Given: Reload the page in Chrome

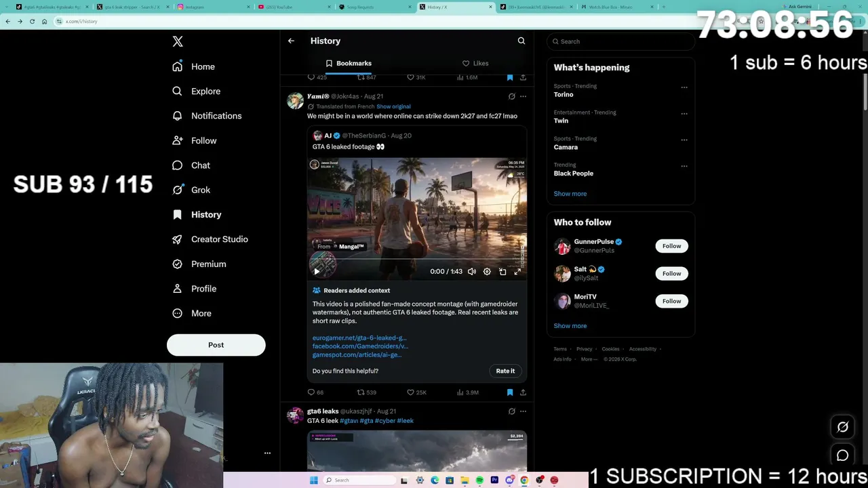Looking at the screenshot, I should (32, 21).
